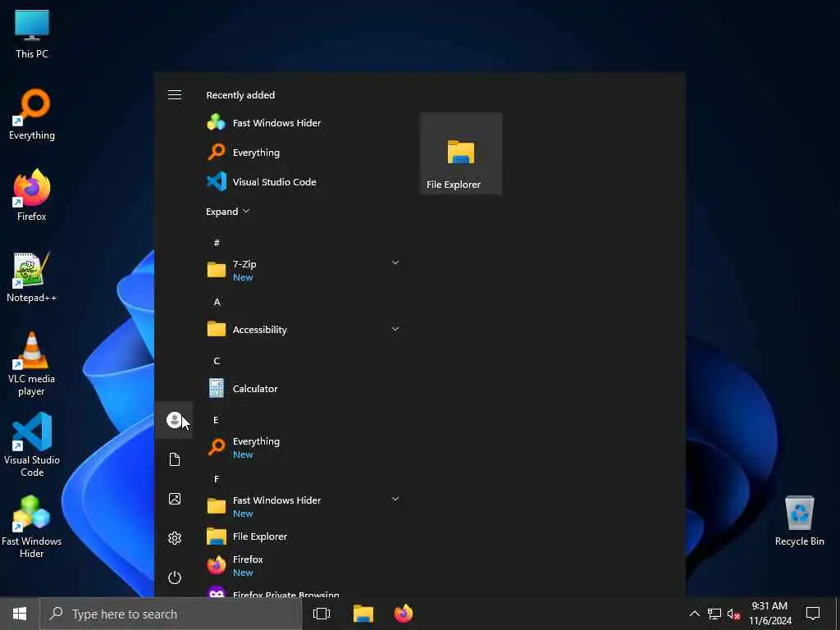Screen dimensions: 840x630
Task: Open the hamburger menu in Start
Action: point(175,95)
